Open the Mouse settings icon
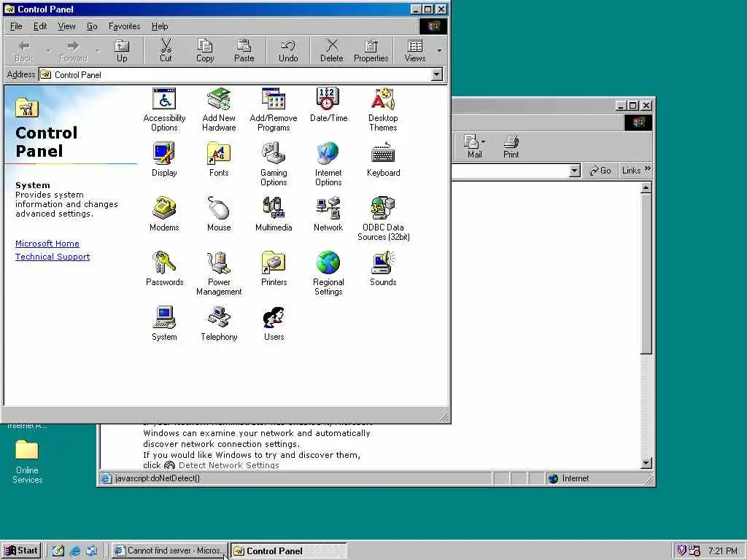Image resolution: width=747 pixels, height=560 pixels. coord(219,214)
